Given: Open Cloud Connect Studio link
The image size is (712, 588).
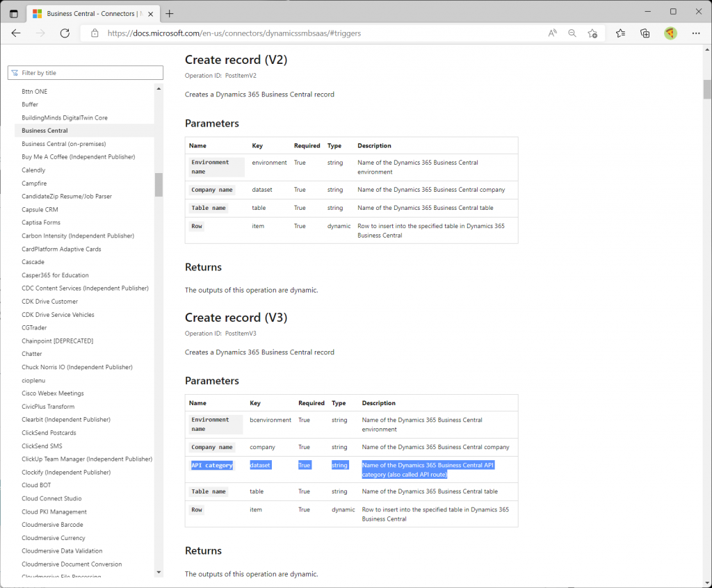Looking at the screenshot, I should (x=51, y=498).
